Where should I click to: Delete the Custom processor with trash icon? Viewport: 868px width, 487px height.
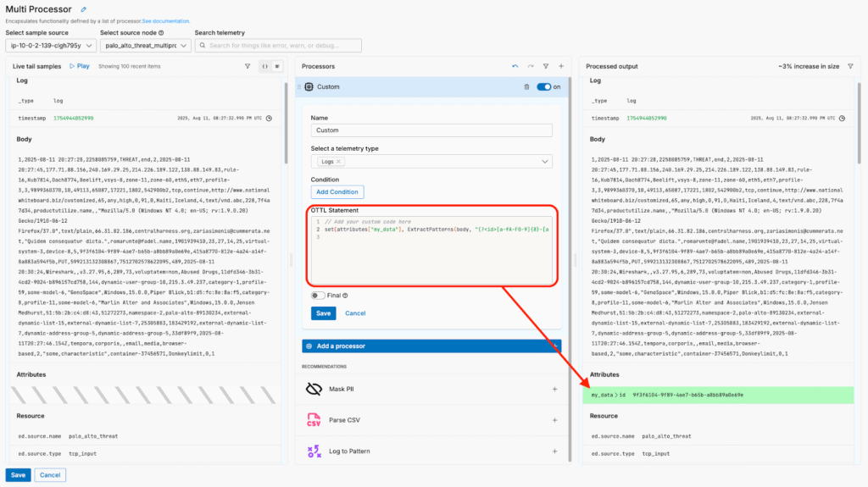pyautogui.click(x=526, y=86)
